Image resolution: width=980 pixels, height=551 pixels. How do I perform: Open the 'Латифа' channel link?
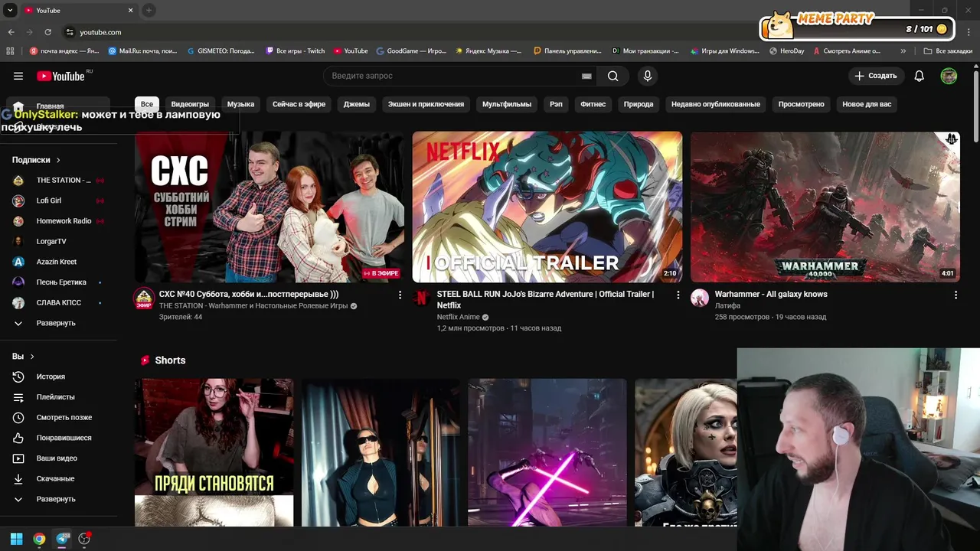727,306
